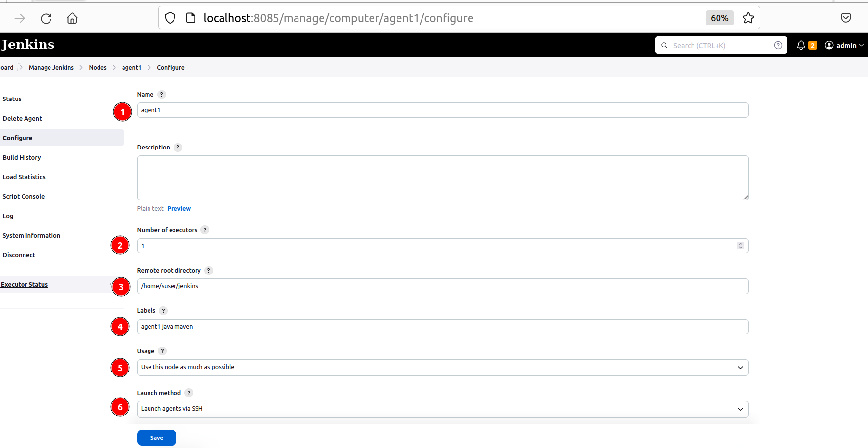
Task: Show help for Remote root directory
Action: [208, 271]
